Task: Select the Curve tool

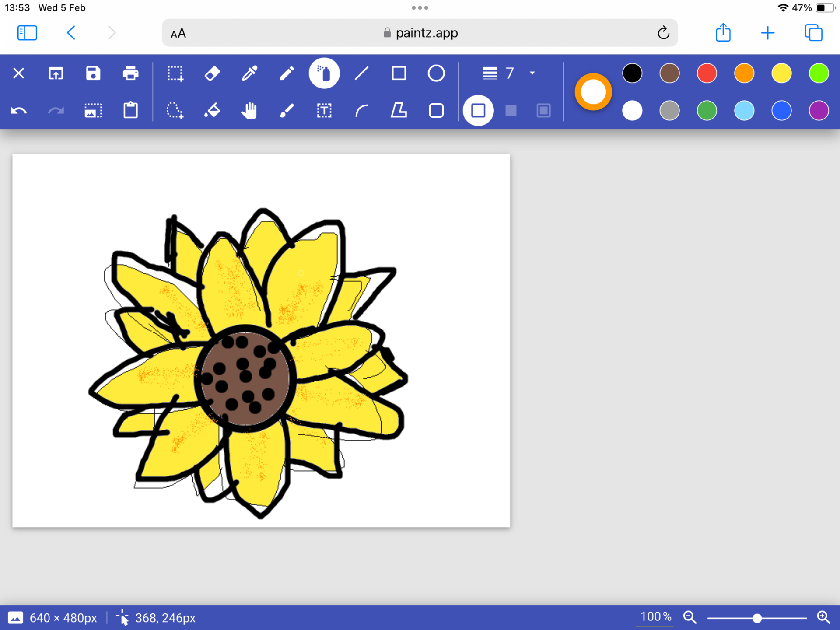Action: (x=361, y=111)
